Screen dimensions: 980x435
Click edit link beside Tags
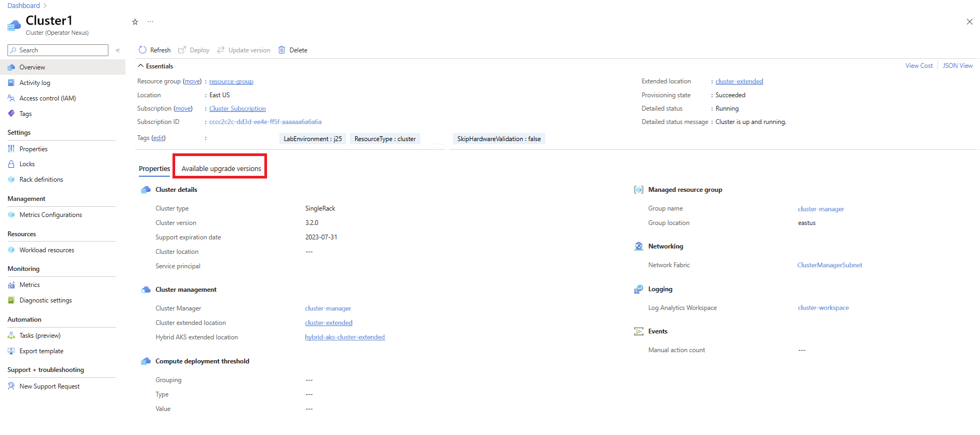click(x=159, y=138)
